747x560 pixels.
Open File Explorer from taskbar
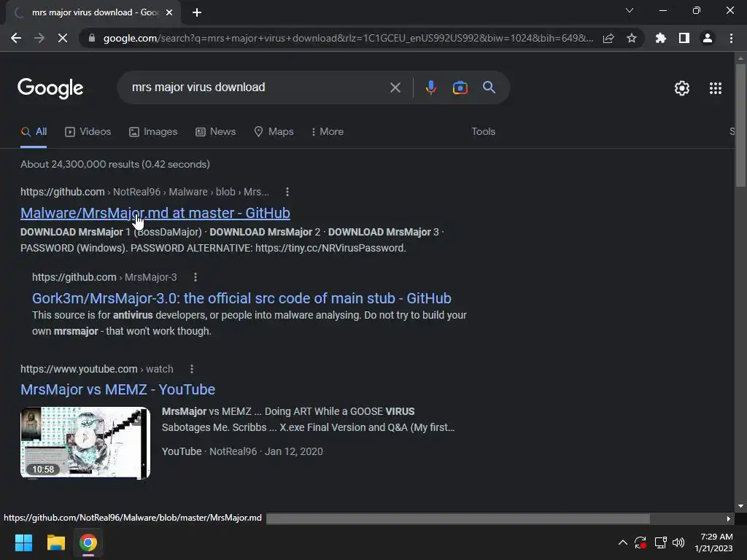pos(55,542)
